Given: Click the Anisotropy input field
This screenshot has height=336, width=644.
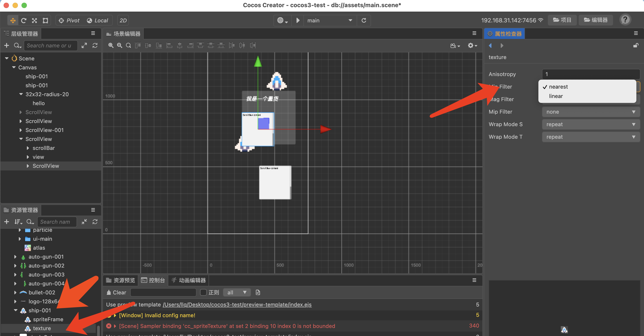Looking at the screenshot, I should pos(591,74).
